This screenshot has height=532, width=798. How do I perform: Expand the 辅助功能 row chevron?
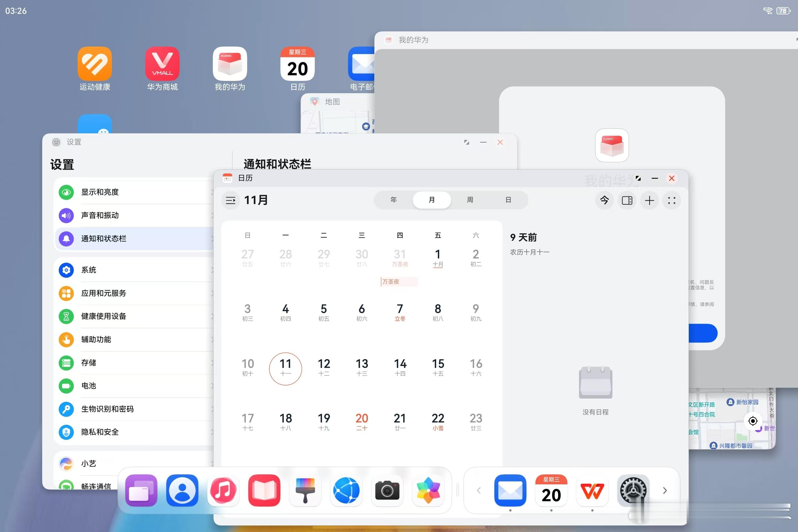[212, 339]
